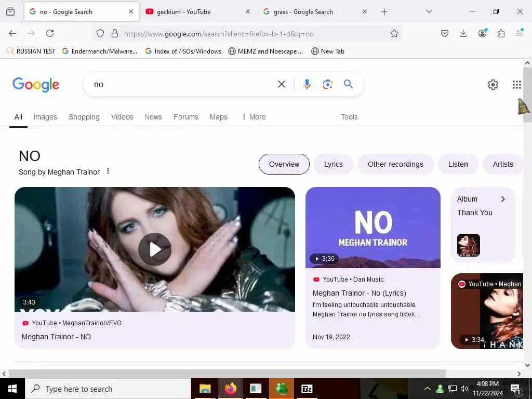Image resolution: width=532 pixels, height=399 pixels.
Task: Select the Videos results tab
Action: 122,117
